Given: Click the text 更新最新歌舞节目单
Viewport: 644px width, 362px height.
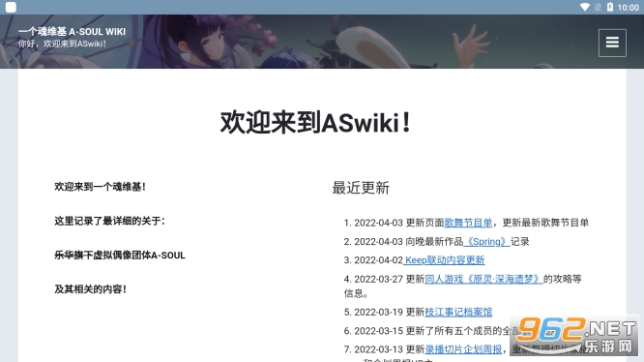Looking at the screenshot, I should pyautogui.click(x=545, y=223).
